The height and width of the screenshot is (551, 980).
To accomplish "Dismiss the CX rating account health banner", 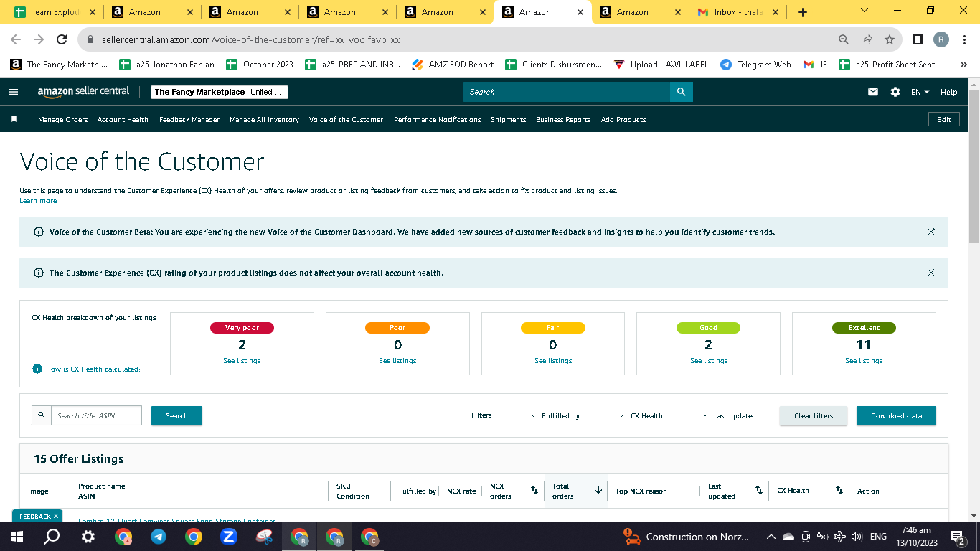I will pyautogui.click(x=931, y=273).
